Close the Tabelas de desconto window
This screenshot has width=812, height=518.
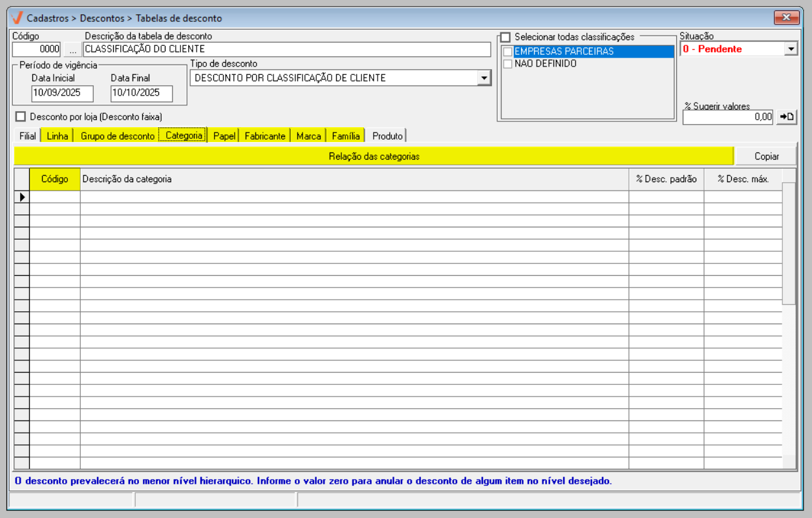pyautogui.click(x=786, y=17)
